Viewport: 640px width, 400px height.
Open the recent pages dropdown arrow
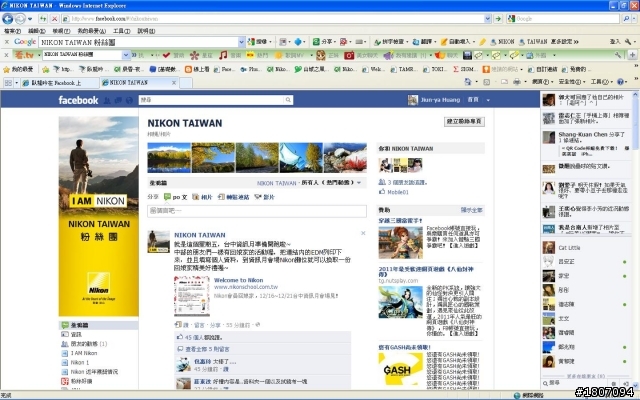[x=30, y=19]
